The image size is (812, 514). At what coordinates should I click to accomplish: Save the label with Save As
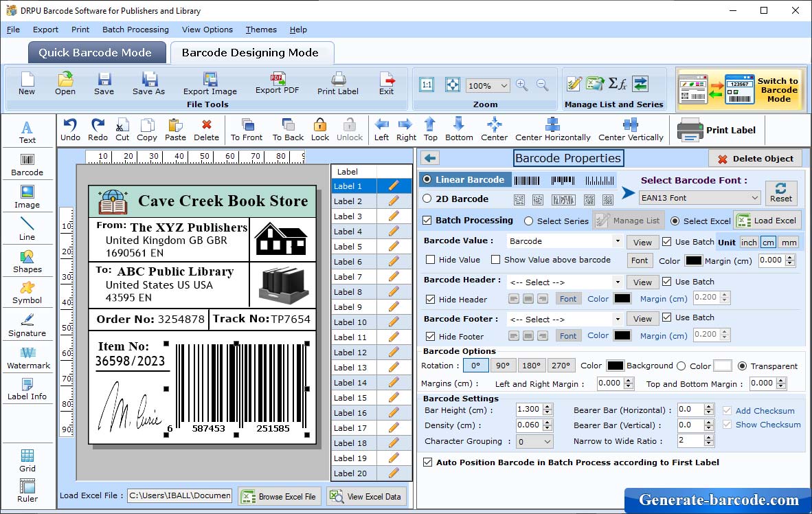(148, 84)
